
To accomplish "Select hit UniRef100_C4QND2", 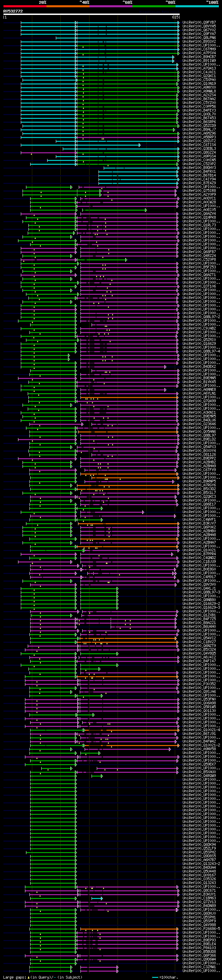I will [x=199, y=558].
